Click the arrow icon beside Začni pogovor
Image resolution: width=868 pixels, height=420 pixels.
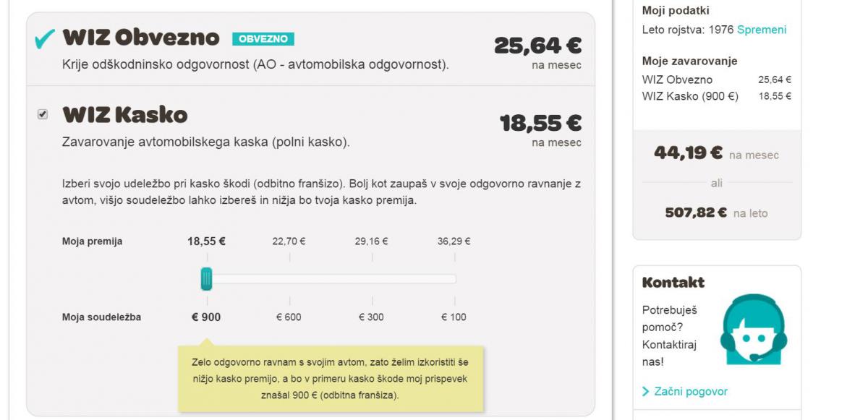(646, 392)
